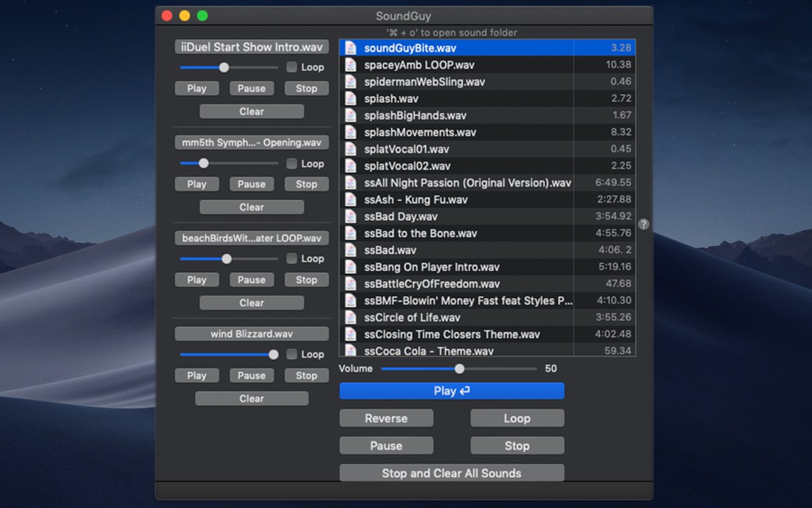
Task: Click the 4:06. 2 duration value
Action: pos(614,251)
